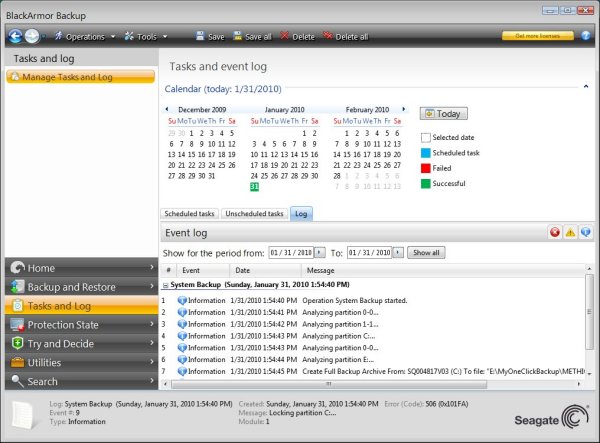
Task: Expand the Protection State arrow
Action: coord(152,324)
